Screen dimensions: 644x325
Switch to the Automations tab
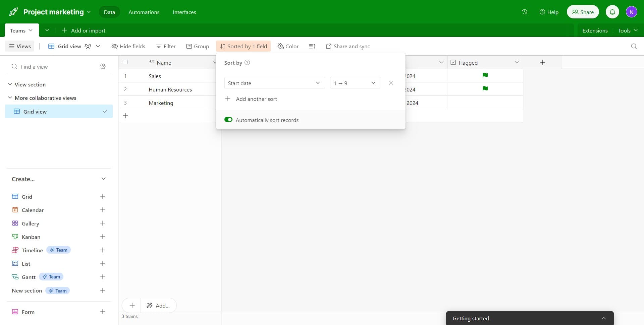[144, 12]
